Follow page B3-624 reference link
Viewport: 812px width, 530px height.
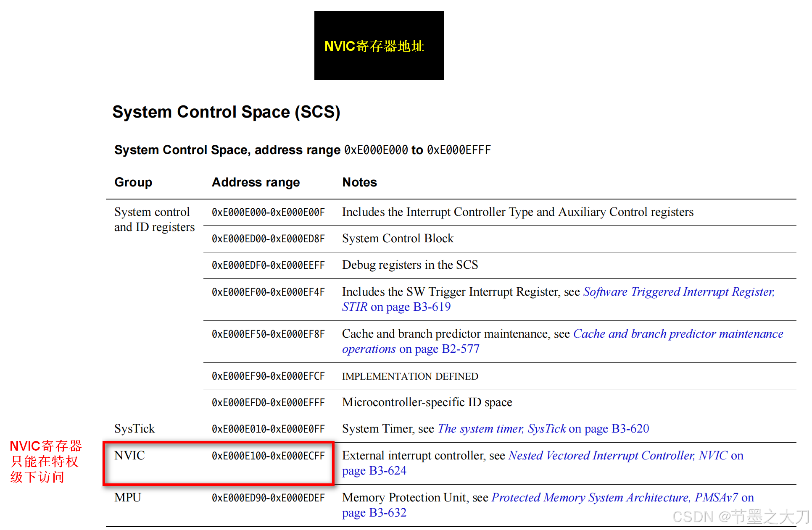pyautogui.click(x=374, y=470)
